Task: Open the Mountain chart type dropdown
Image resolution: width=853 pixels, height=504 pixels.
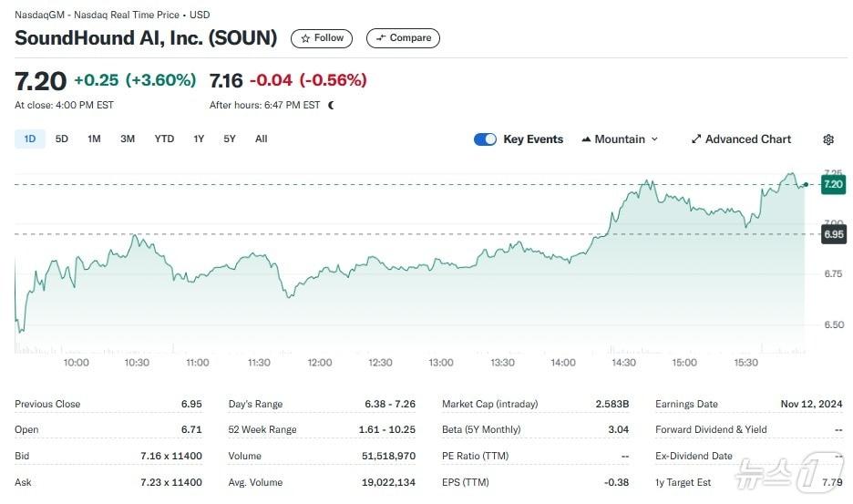Action: (619, 139)
